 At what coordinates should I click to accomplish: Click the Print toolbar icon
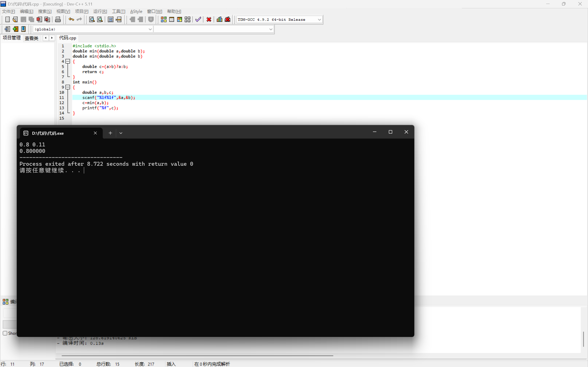point(58,20)
